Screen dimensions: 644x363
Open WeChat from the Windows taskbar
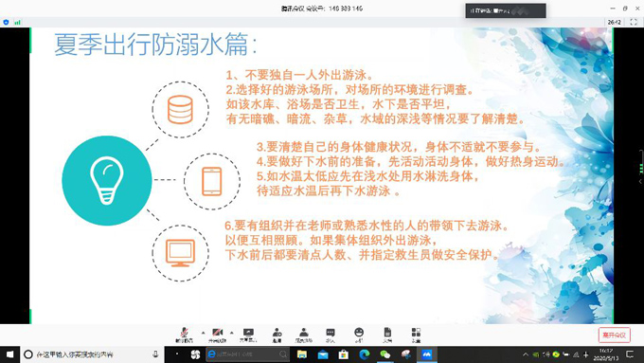pos(385,354)
